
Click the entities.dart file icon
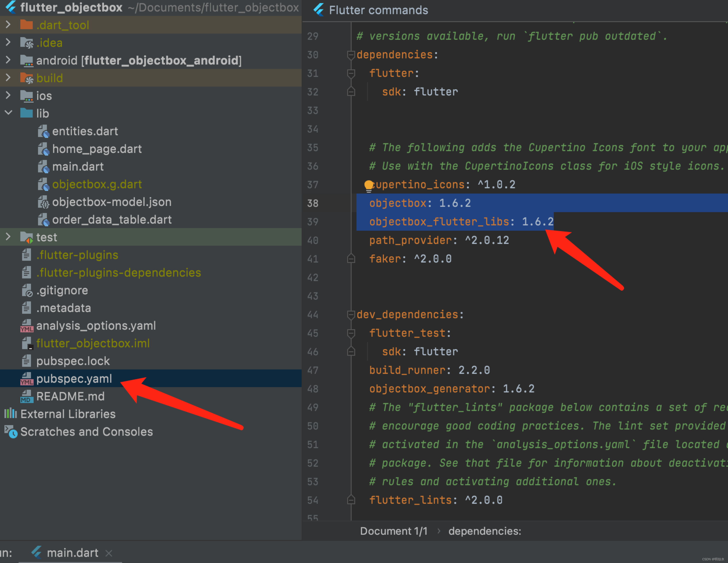43,131
